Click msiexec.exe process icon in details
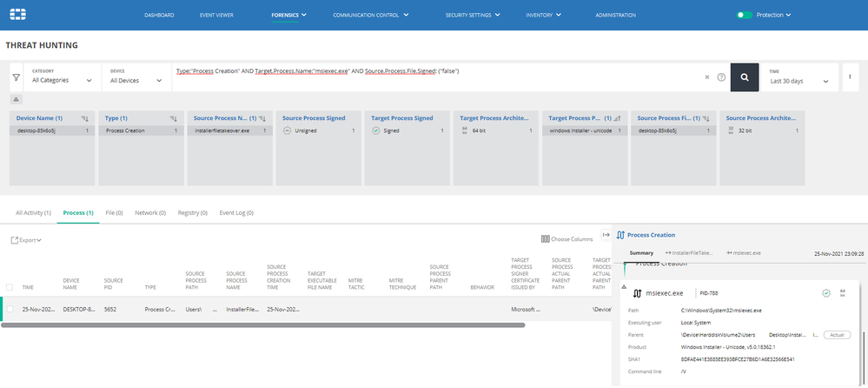868x388 pixels. pos(637,293)
